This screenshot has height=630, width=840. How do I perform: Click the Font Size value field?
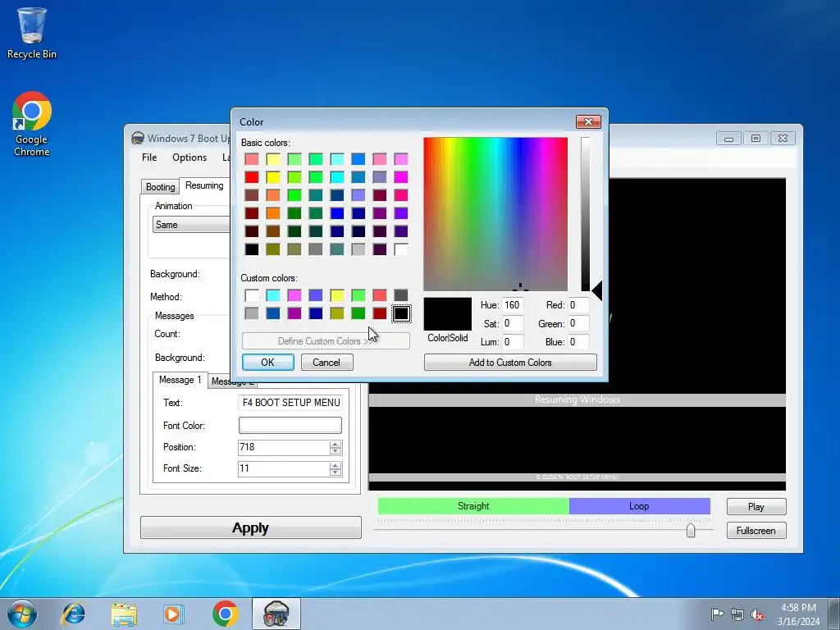(x=284, y=468)
